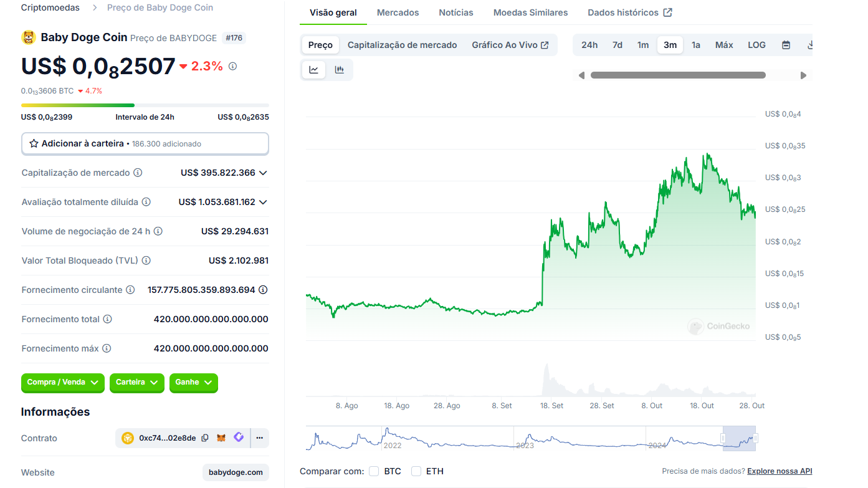Go to the Criptomoedas breadcrumb link

(50, 8)
